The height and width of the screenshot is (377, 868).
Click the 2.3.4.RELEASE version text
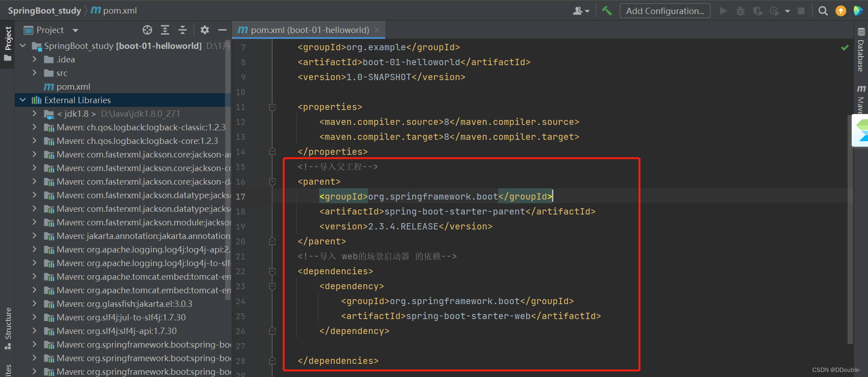coord(403,226)
